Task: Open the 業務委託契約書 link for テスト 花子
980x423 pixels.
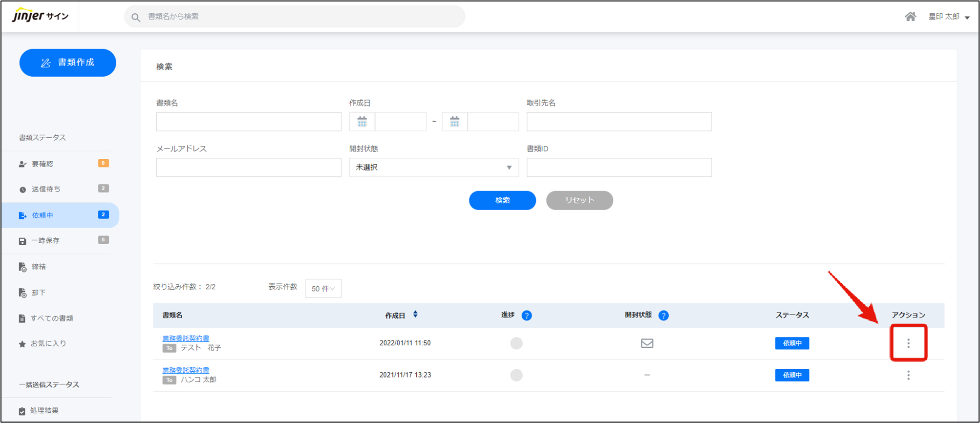Action: tap(186, 338)
